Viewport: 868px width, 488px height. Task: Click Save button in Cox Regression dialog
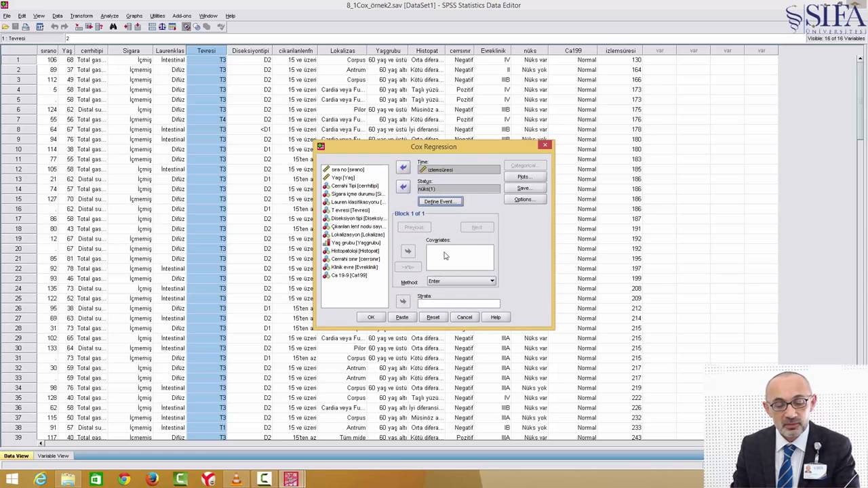[525, 188]
